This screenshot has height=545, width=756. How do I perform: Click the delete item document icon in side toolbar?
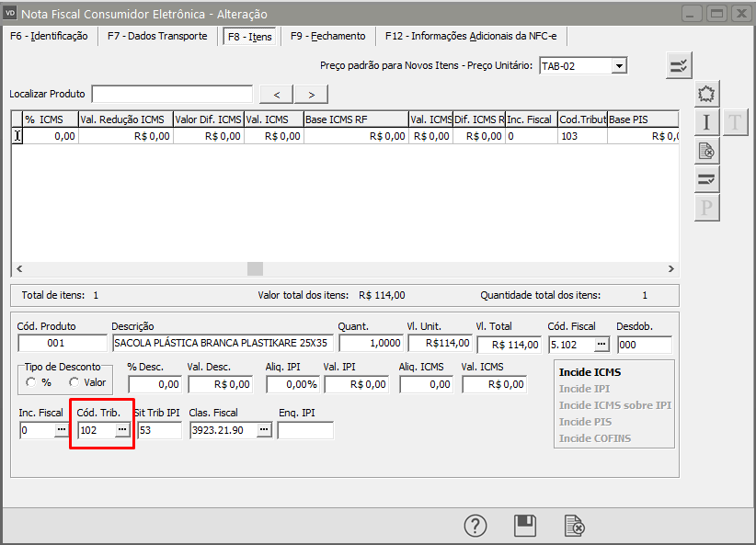[x=706, y=151]
